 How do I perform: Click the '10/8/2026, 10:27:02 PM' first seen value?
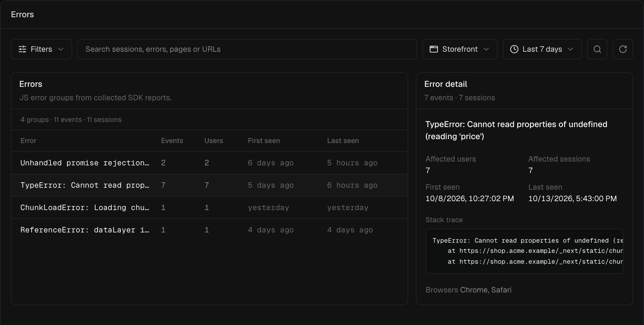coord(470,199)
